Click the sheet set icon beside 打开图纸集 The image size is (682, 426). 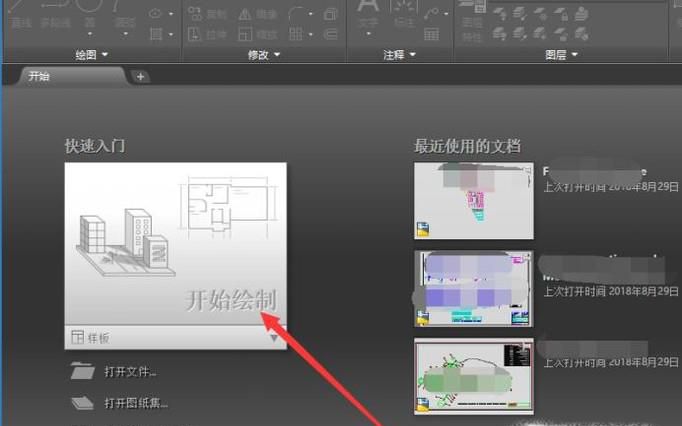pos(81,403)
